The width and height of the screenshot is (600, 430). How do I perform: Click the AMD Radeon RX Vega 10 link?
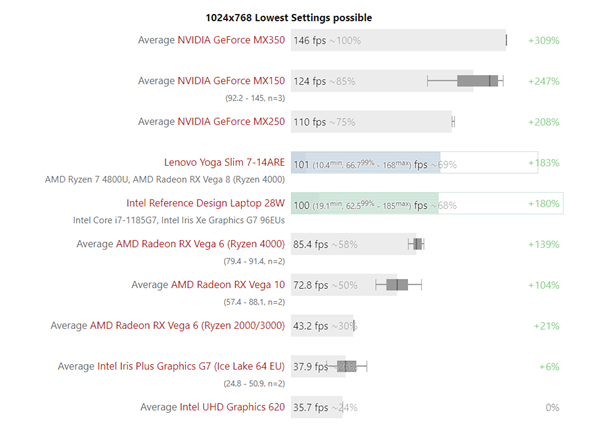tap(228, 285)
